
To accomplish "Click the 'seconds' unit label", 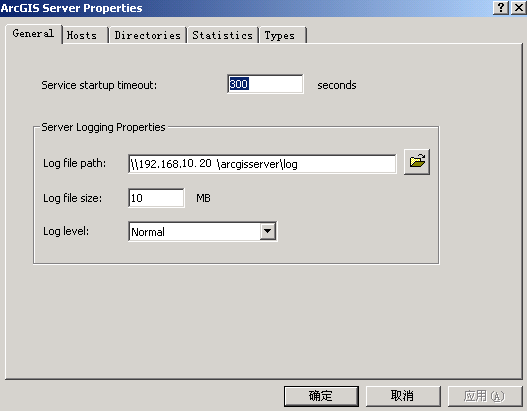I will (x=337, y=85).
